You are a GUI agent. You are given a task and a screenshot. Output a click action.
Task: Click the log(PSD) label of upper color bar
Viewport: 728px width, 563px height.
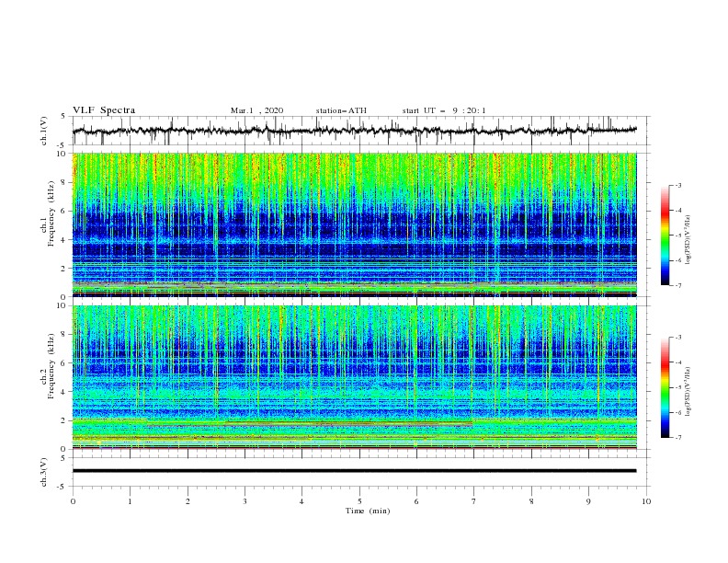688,240
